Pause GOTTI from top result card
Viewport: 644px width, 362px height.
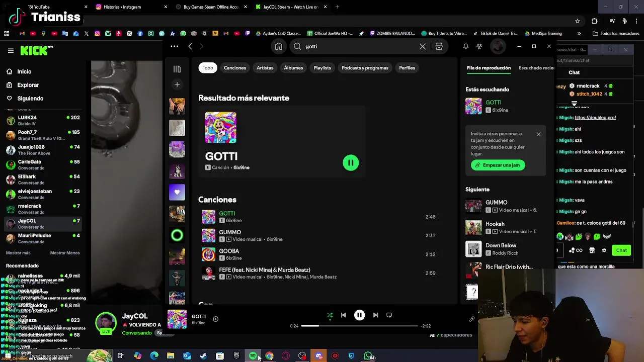pos(351,162)
